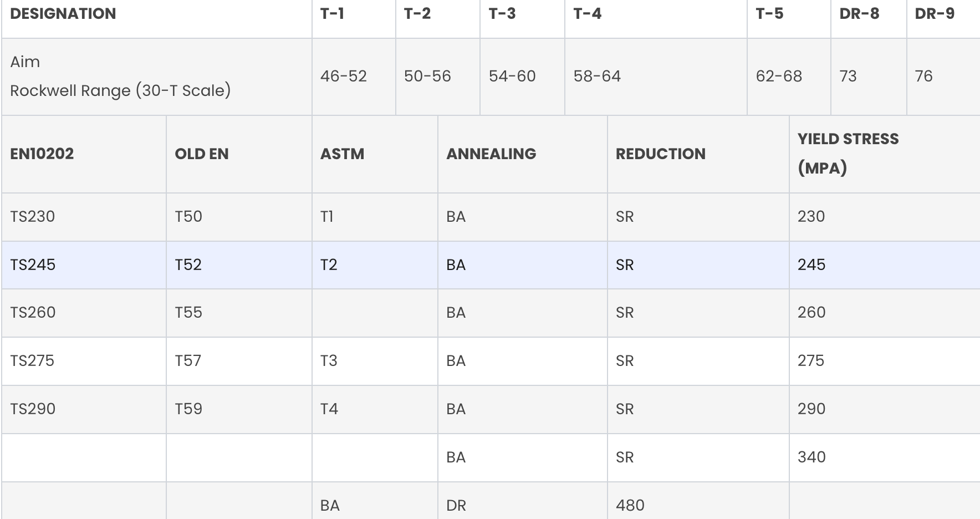Select the 58-64 Rockwell range cell
Image resolution: width=980 pixels, height=519 pixels.
(x=656, y=77)
